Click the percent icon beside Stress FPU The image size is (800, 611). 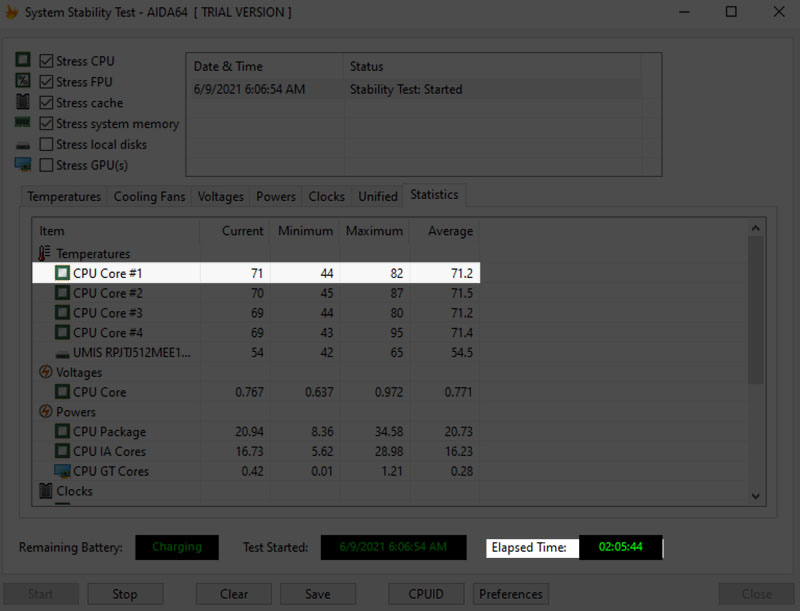click(22, 81)
